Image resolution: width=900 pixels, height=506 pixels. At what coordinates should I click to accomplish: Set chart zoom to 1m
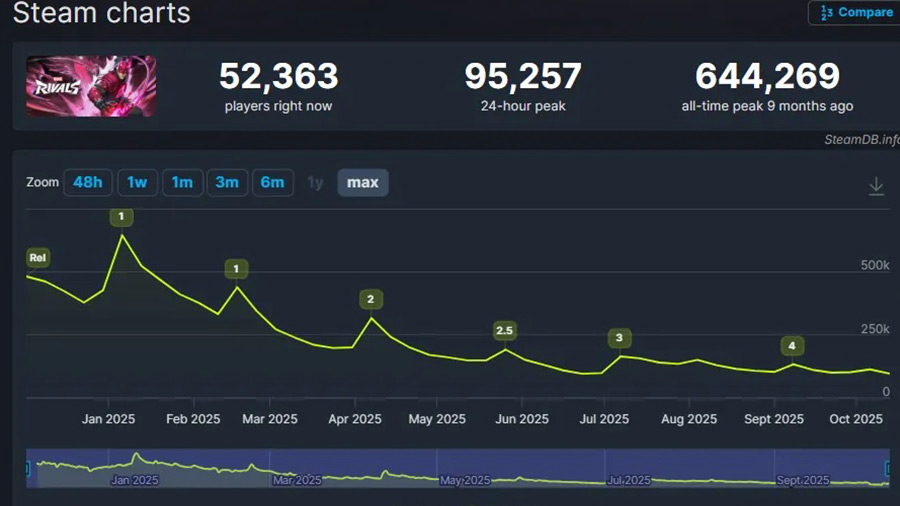pyautogui.click(x=182, y=182)
